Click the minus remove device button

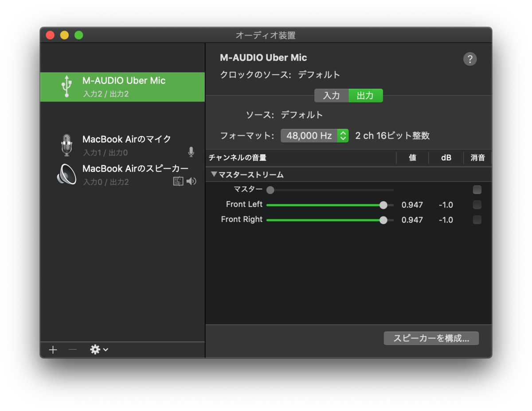point(73,350)
